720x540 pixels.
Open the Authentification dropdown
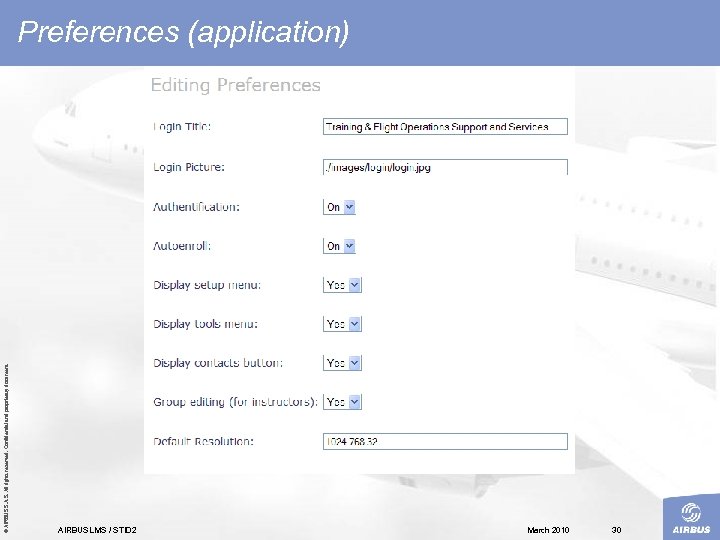[339, 207]
